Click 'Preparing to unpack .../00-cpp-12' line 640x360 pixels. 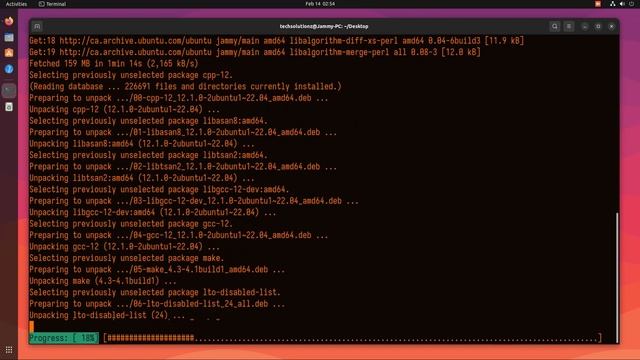(178, 98)
